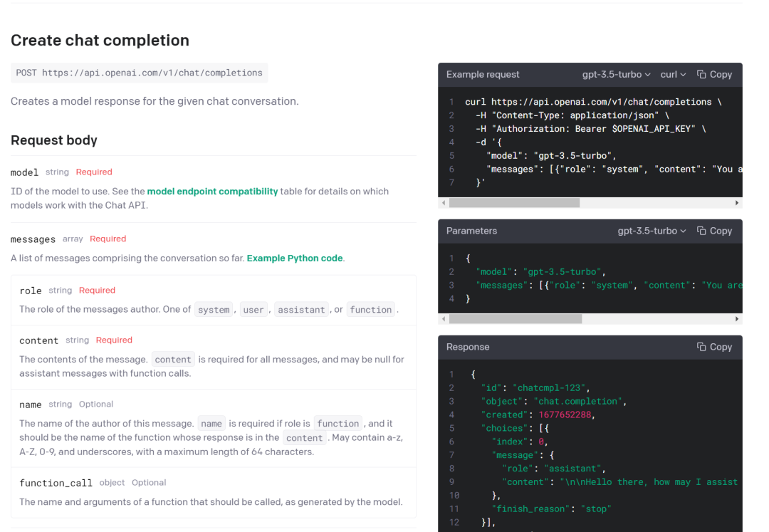Click the Optional label next to name

click(96, 404)
